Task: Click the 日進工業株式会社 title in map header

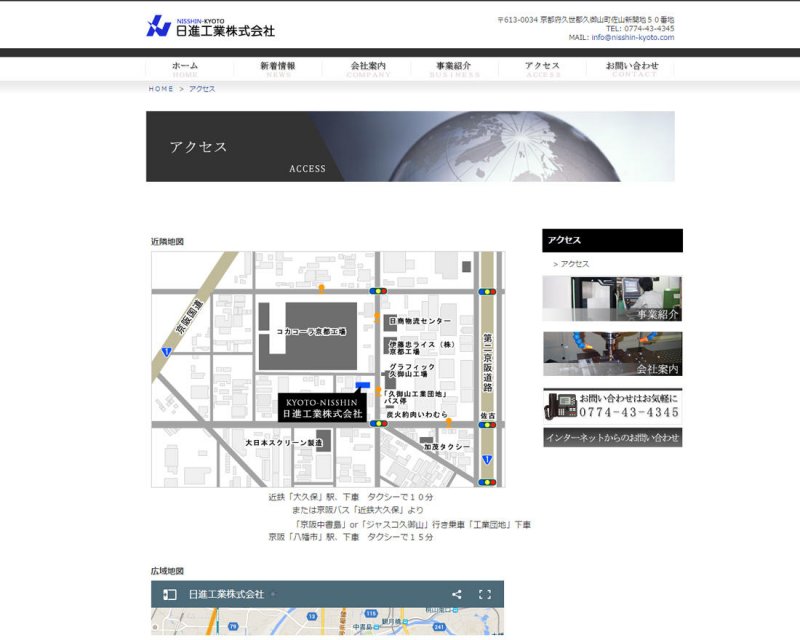Action: point(226,594)
